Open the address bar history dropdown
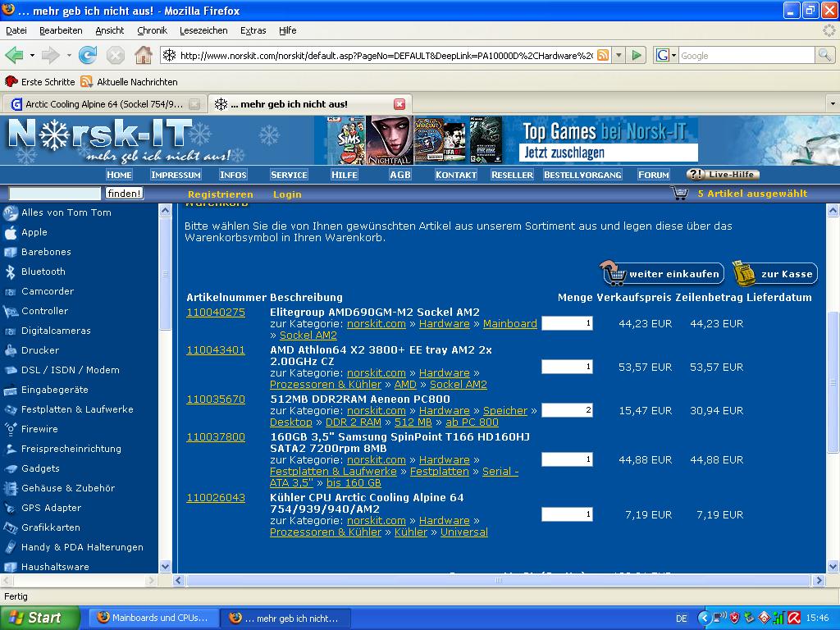 (x=619, y=55)
